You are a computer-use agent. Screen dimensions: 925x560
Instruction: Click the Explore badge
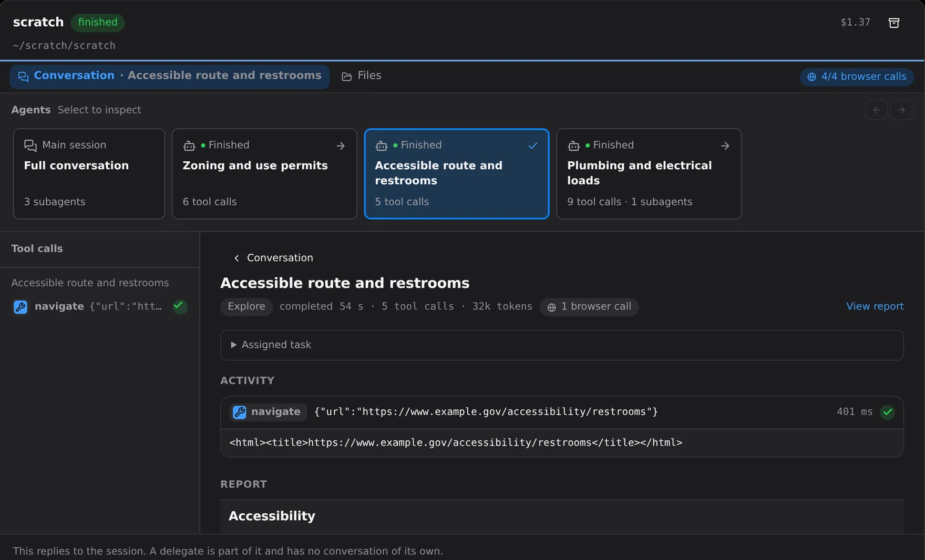click(x=246, y=307)
